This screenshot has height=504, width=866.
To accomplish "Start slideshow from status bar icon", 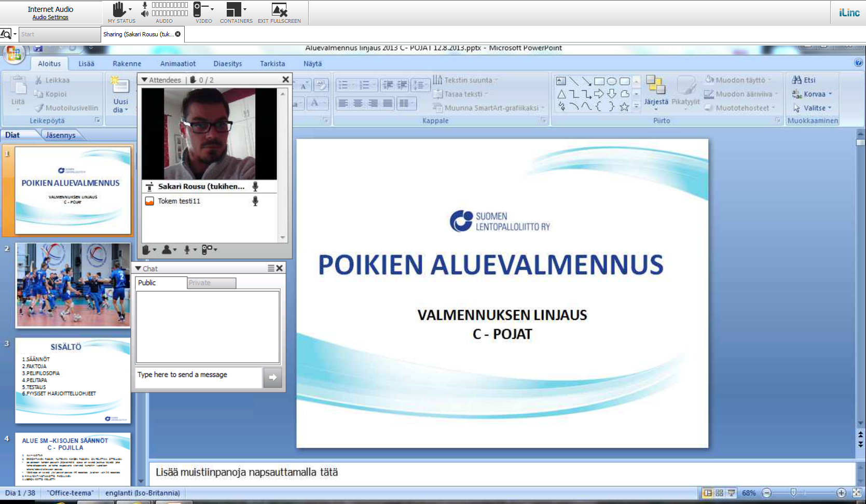I will [731, 493].
